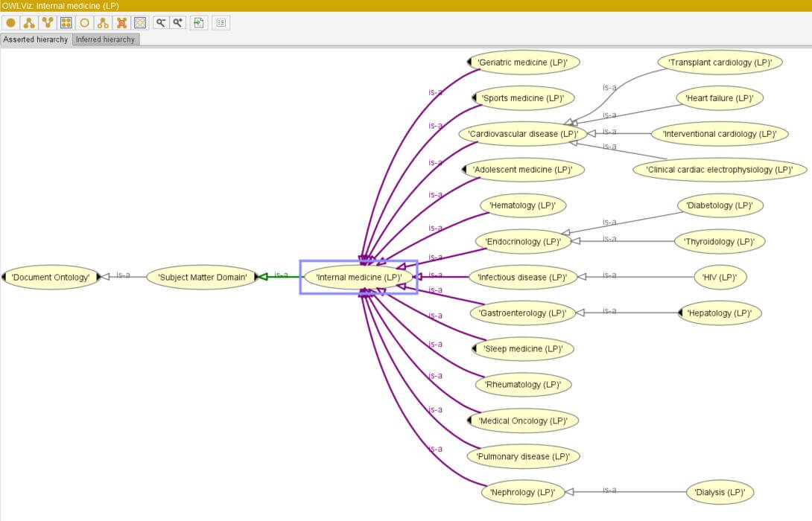
Task: Click the Export graph to image icon
Action: point(198,23)
